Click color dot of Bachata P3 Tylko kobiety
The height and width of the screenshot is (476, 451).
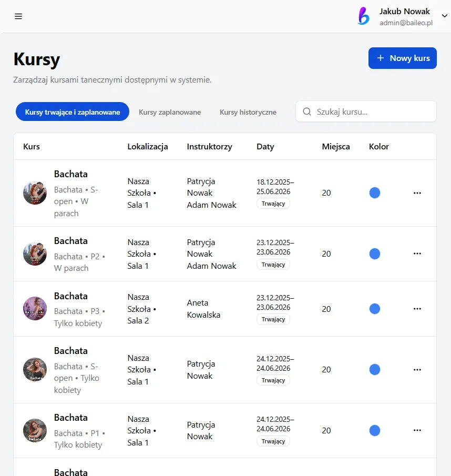click(375, 309)
